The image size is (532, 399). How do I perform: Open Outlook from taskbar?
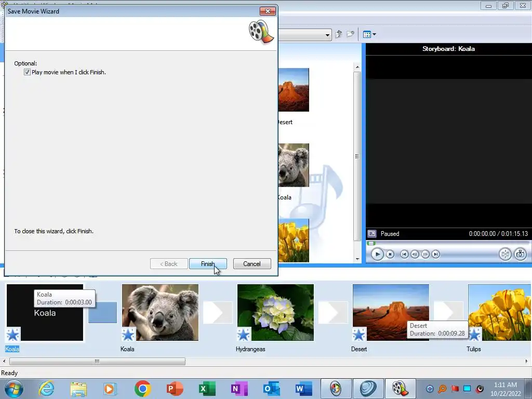[x=271, y=389]
